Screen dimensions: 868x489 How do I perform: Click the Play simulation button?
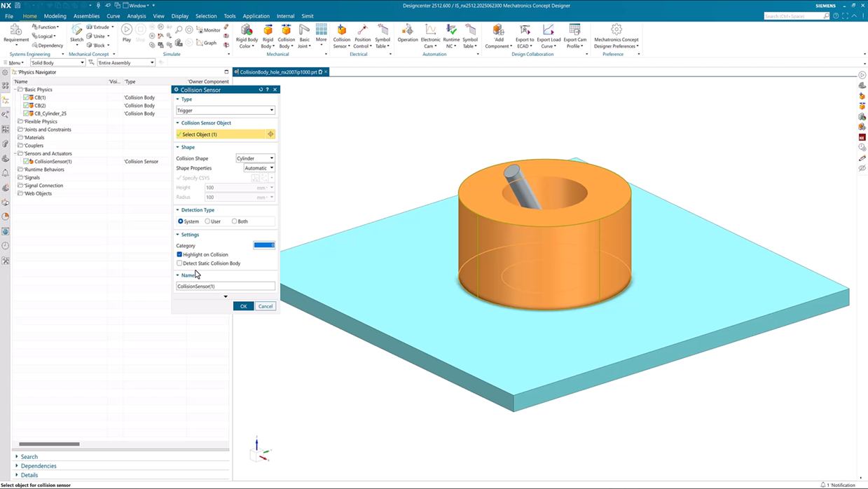pos(126,30)
